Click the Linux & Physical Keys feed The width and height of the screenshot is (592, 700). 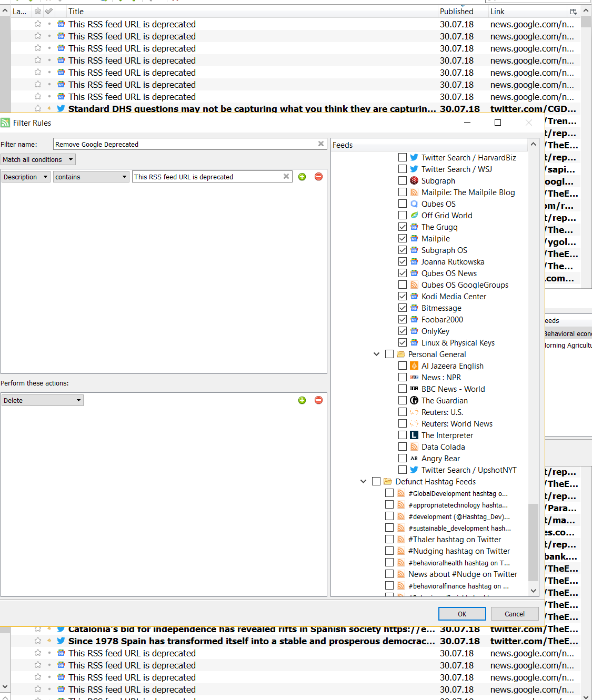458,342
